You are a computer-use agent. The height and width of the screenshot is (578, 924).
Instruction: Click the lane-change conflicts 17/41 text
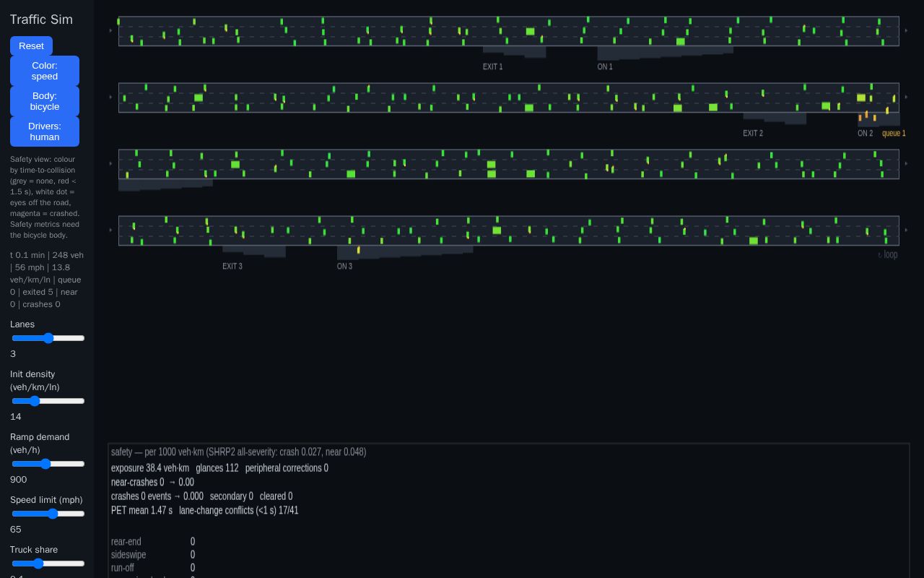239,510
